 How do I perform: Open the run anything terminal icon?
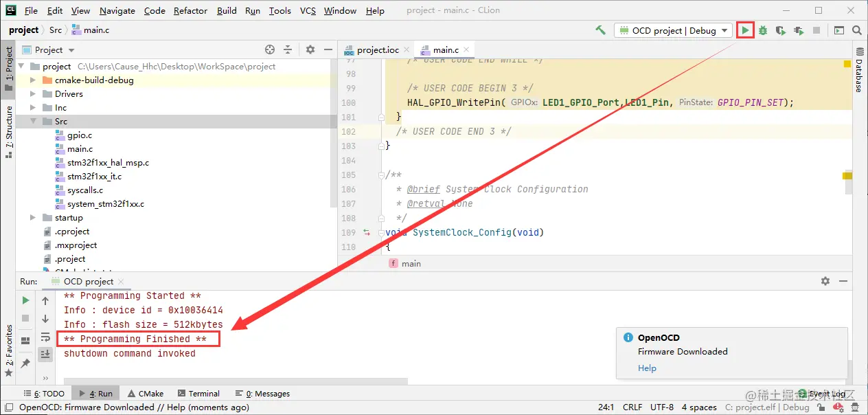839,30
